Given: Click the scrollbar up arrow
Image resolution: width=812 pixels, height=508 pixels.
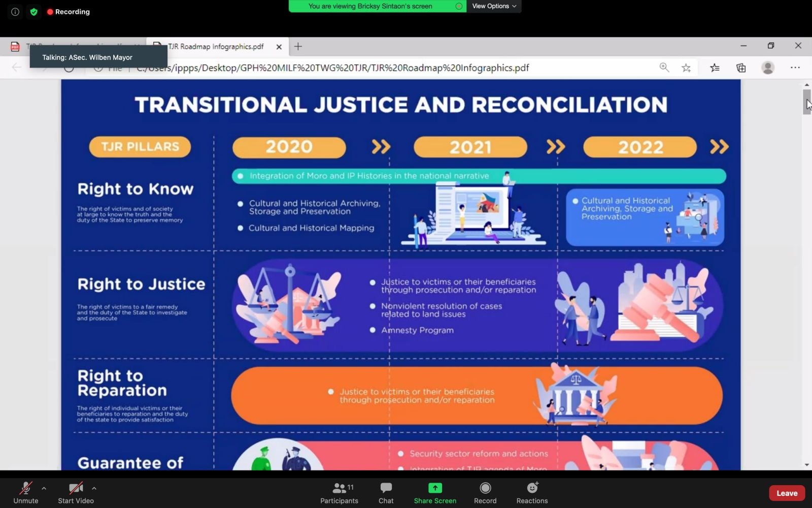Looking at the screenshot, I should pos(807,85).
